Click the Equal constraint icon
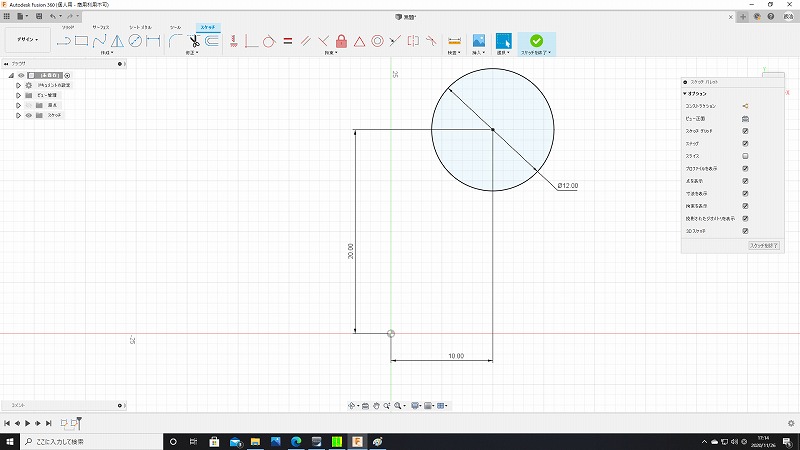Image resolution: width=800 pixels, height=450 pixels. [x=287, y=41]
